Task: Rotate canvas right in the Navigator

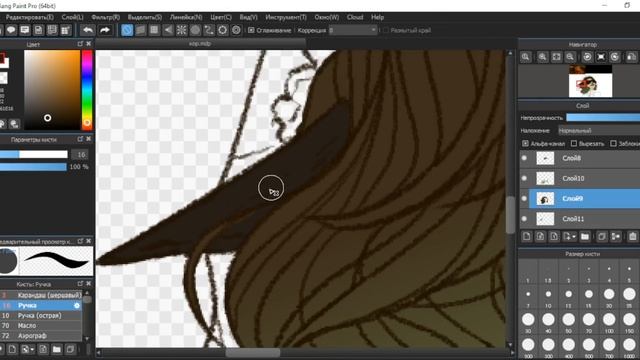Action: pos(615,57)
